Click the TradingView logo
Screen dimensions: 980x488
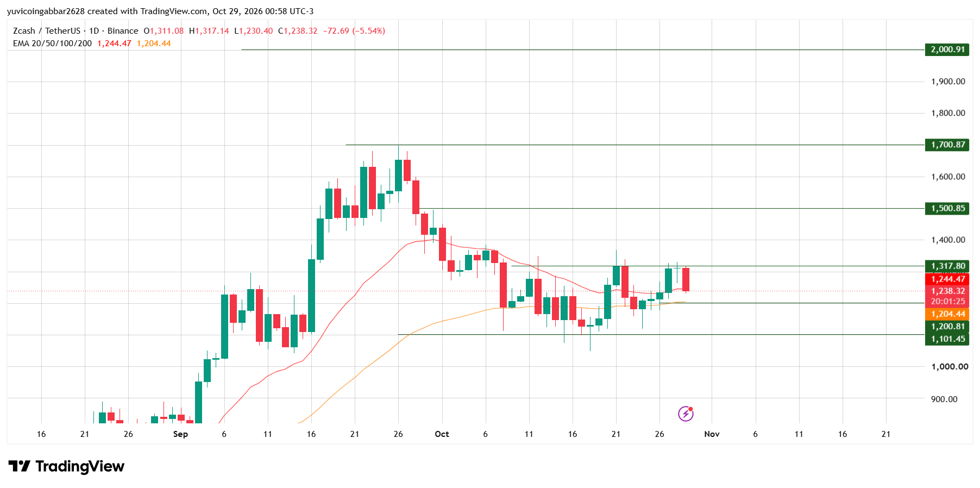tap(66, 466)
